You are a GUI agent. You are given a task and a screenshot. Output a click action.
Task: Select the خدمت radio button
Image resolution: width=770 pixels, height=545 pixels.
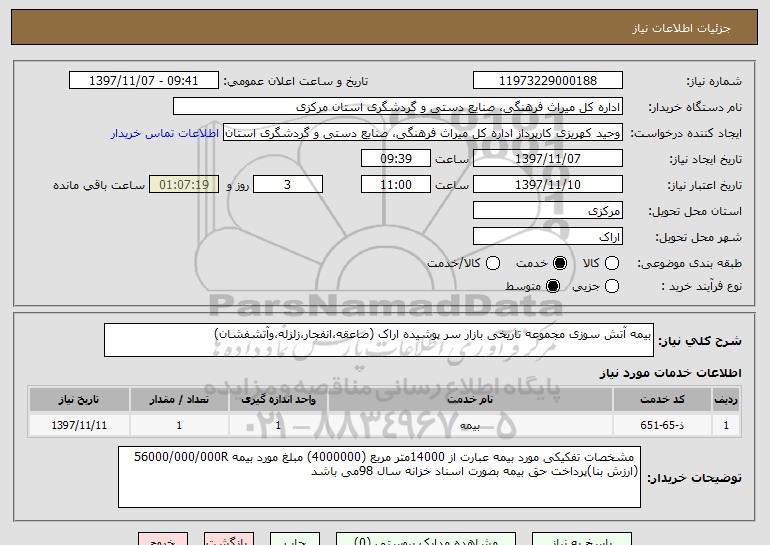point(560,263)
